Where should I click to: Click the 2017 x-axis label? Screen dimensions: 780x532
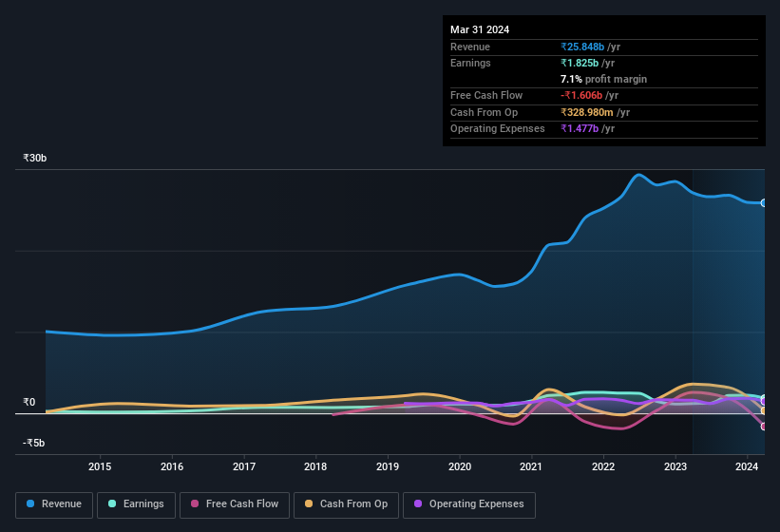pyautogui.click(x=244, y=466)
